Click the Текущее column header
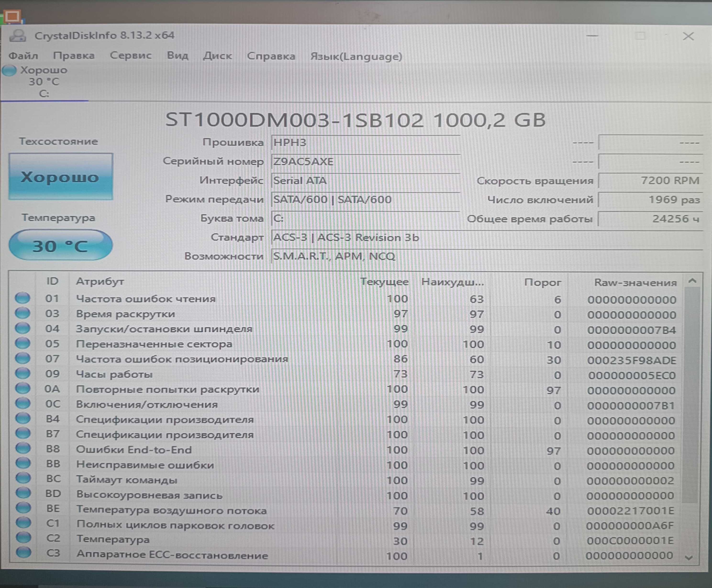The width and height of the screenshot is (712, 588). point(384,282)
